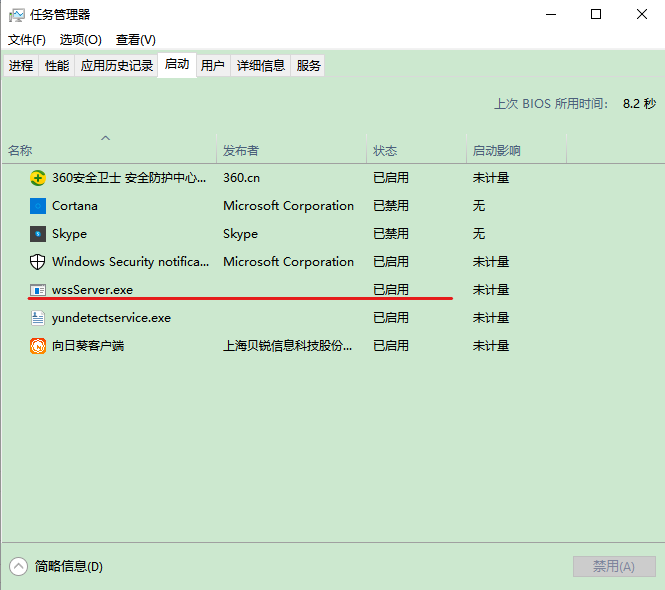
Task: Click wssServer.exe's 已启用 status cell
Action: [391, 290]
